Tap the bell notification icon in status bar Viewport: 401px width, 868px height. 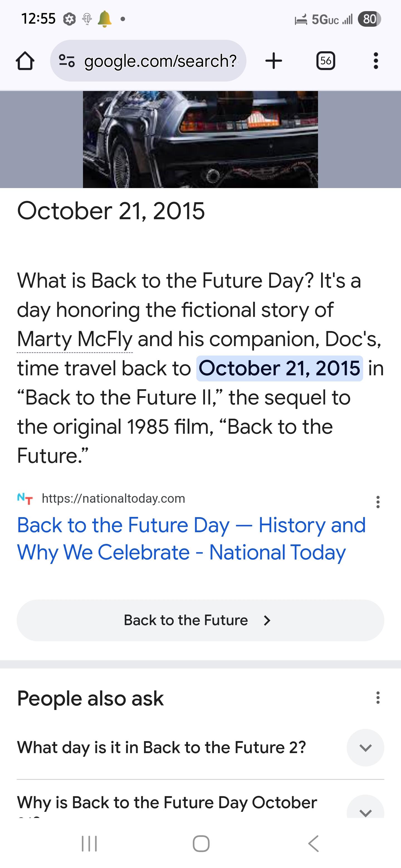[x=104, y=19]
